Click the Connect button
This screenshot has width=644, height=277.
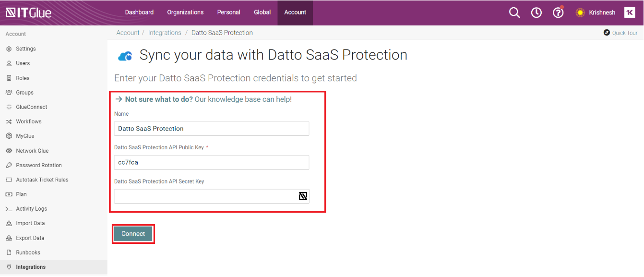[133, 234]
